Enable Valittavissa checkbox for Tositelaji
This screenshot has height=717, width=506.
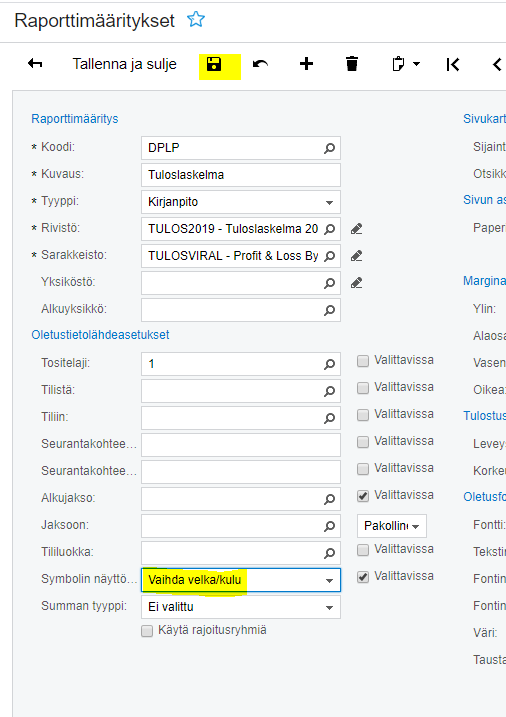363,361
